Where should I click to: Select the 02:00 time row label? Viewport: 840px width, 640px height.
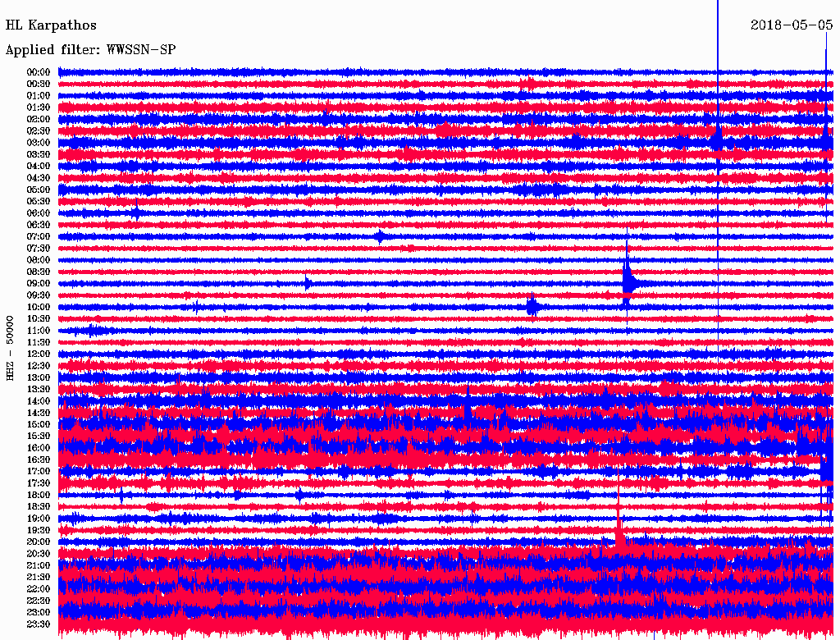[39, 119]
